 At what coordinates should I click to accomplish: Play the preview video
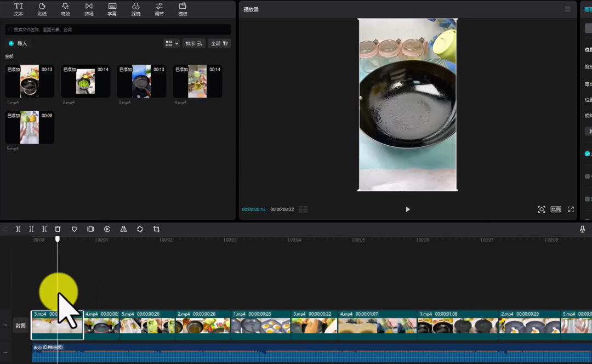(408, 209)
